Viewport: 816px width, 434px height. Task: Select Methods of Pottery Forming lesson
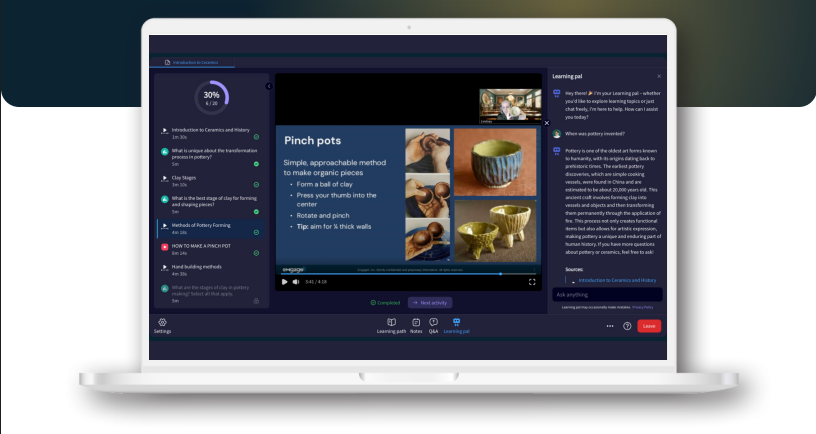(200, 226)
